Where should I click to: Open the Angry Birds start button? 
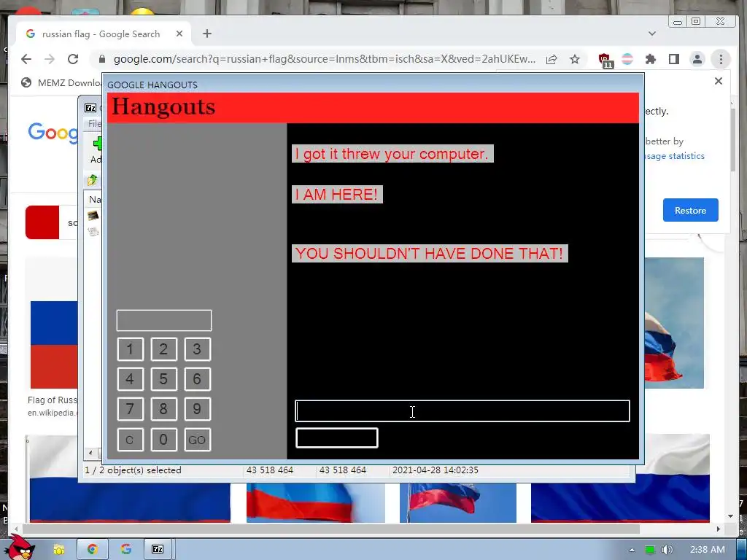click(x=20, y=548)
